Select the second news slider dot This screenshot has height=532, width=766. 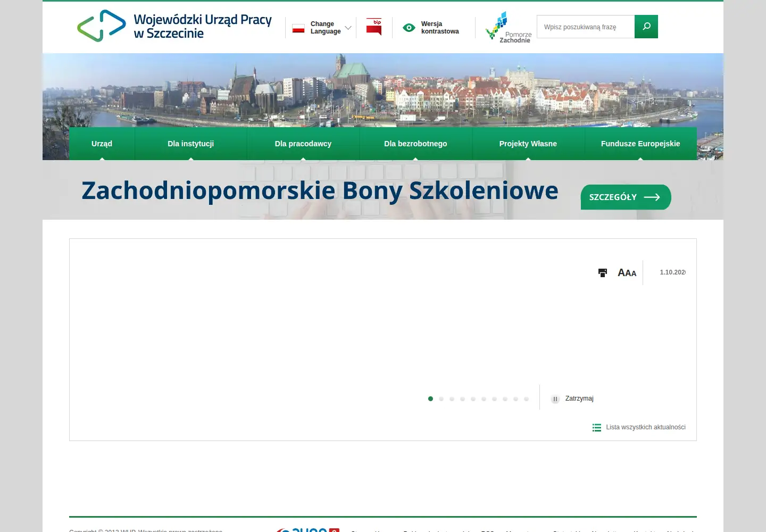click(441, 398)
